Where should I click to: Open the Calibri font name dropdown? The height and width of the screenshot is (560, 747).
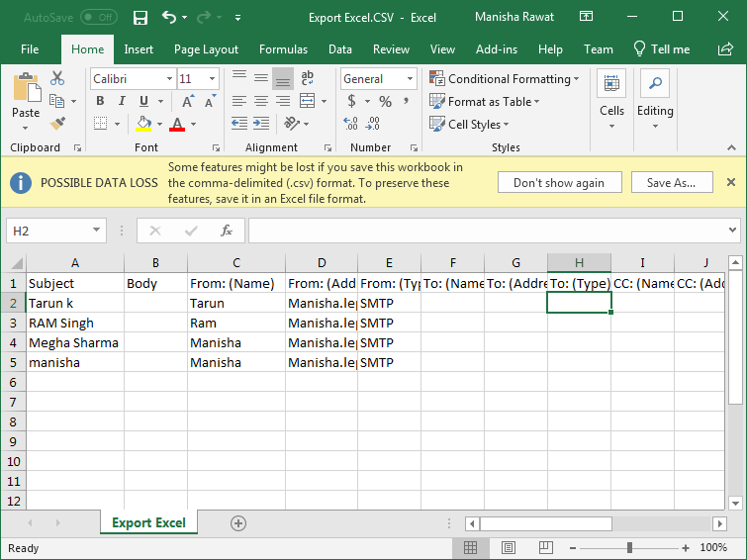[x=169, y=78]
